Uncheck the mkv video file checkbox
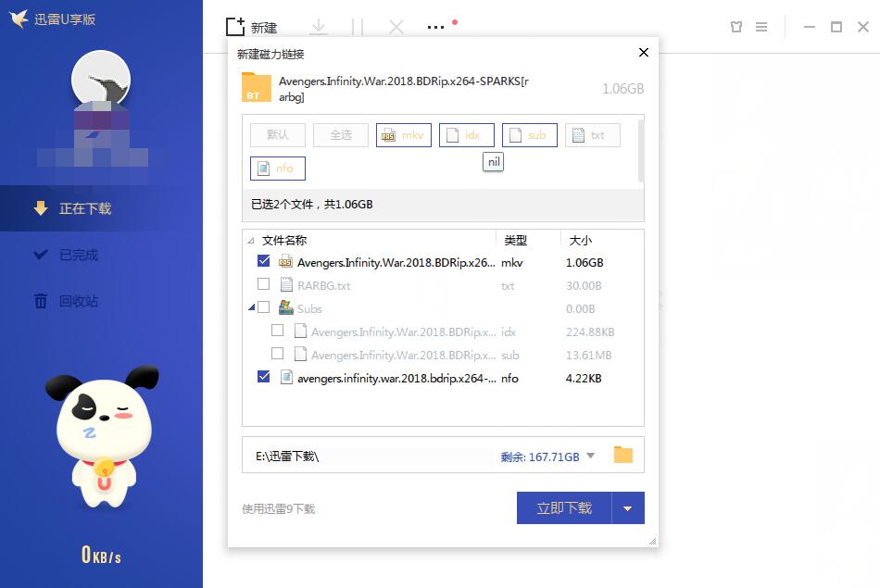 point(263,261)
